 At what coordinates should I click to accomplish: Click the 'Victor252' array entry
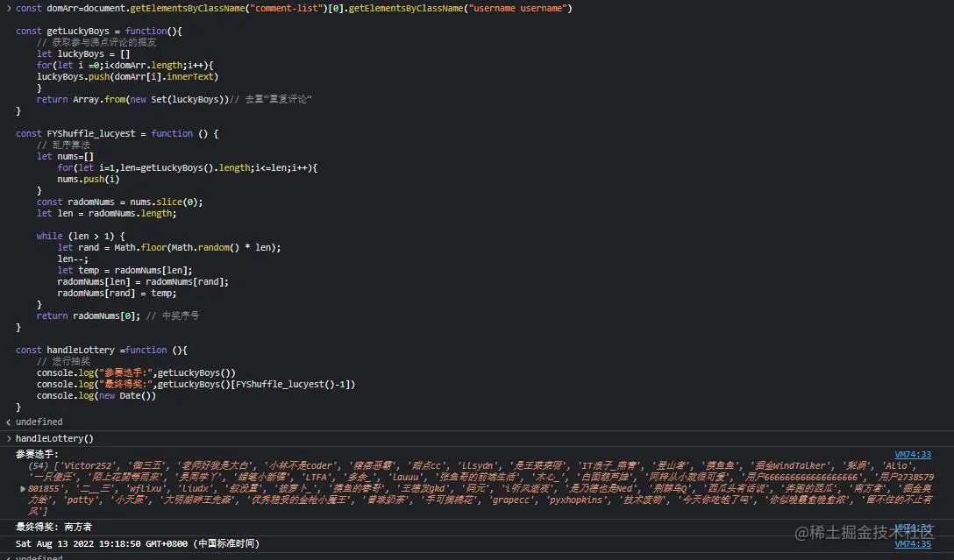[x=89, y=465]
